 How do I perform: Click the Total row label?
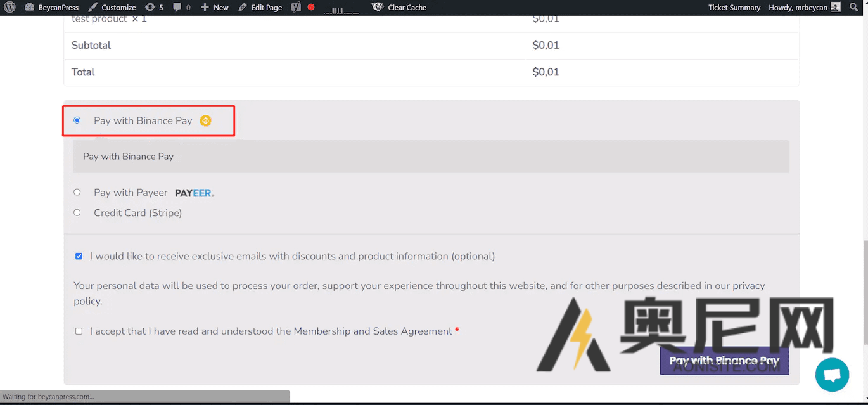pos(83,72)
